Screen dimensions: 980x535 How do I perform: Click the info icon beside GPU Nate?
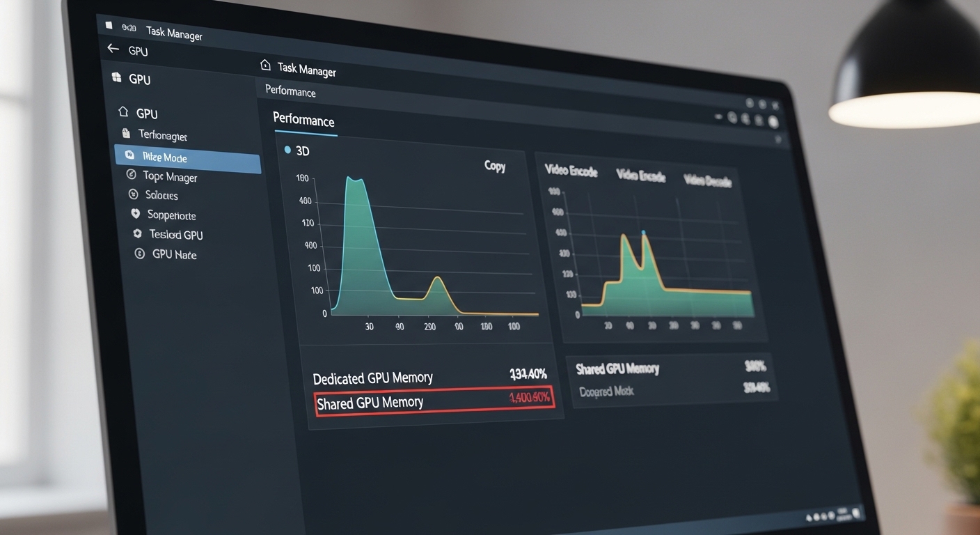(x=139, y=254)
